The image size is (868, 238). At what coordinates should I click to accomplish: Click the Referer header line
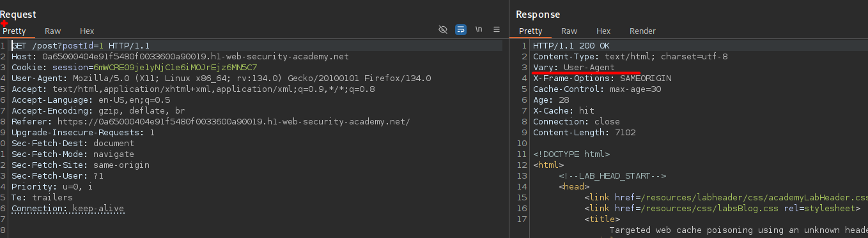(x=211, y=122)
